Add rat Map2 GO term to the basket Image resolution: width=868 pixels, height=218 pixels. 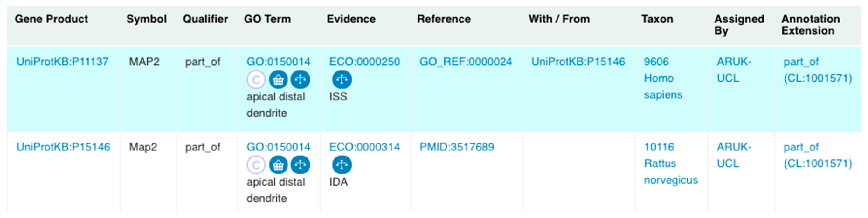coord(278,165)
